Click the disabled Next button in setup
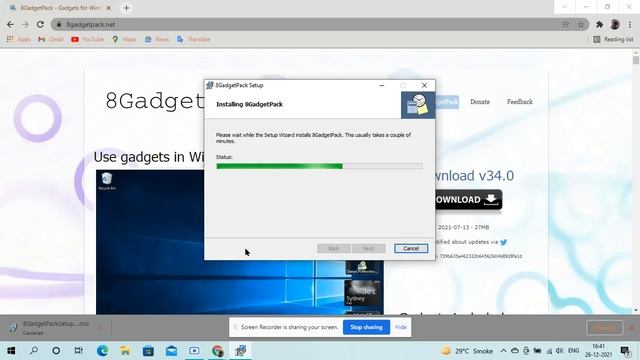640x360 pixels. (368, 248)
